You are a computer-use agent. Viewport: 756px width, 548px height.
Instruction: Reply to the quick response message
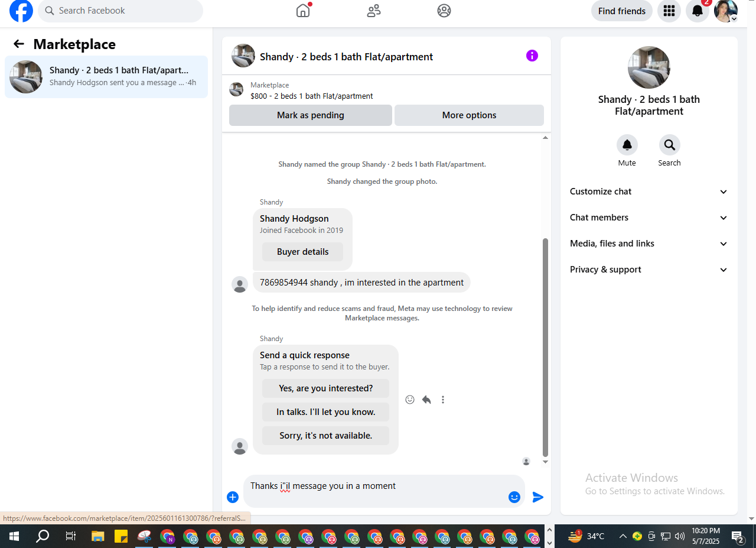(426, 400)
